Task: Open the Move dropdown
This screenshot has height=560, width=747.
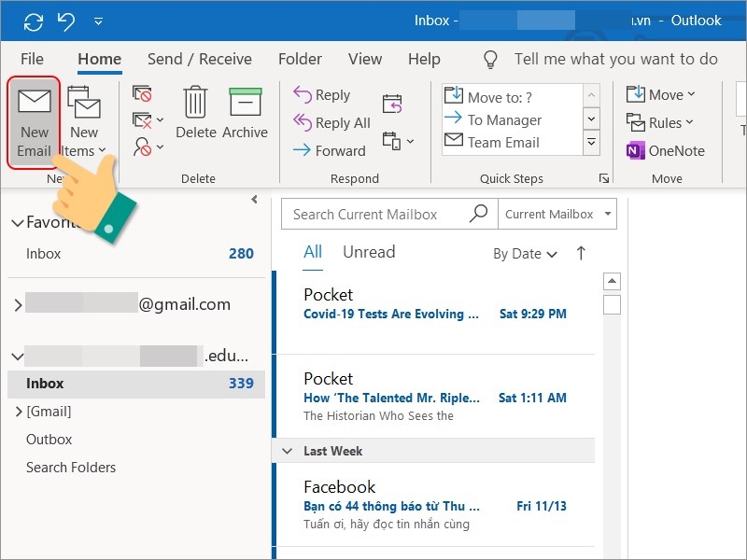Action: tap(660, 95)
